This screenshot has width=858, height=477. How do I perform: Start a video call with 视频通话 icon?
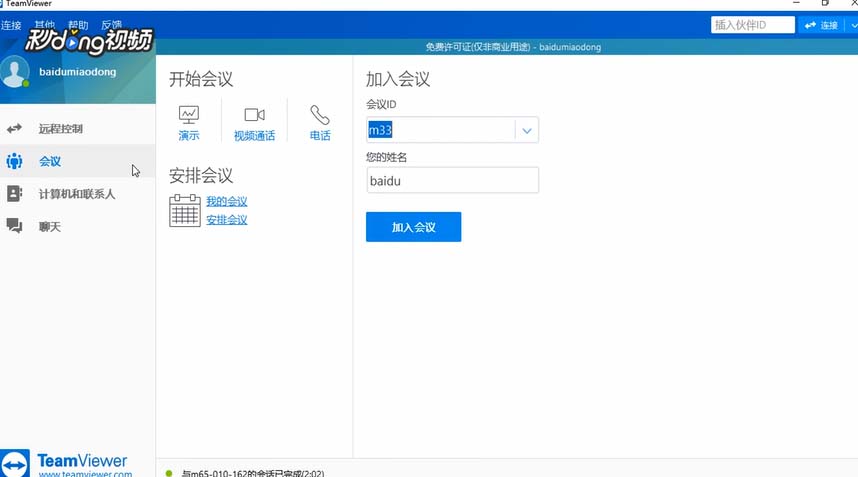pos(254,124)
